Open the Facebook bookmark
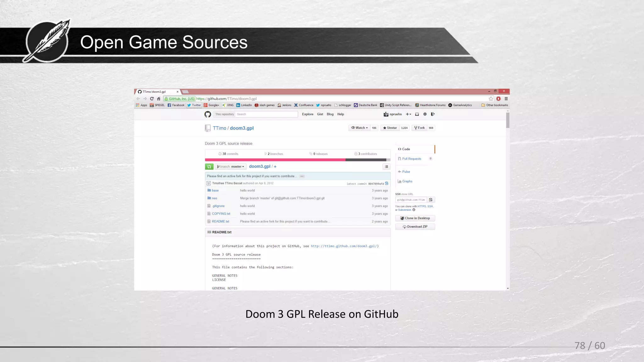 coord(176,105)
